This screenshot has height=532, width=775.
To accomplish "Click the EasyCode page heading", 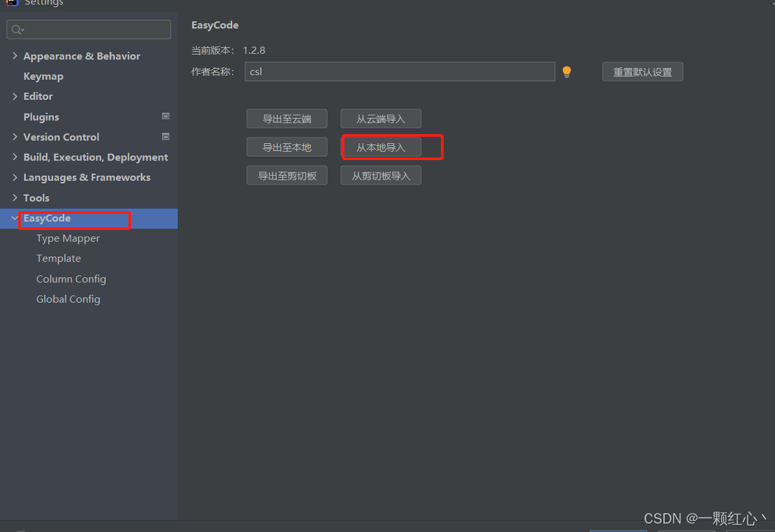I will tap(215, 25).
